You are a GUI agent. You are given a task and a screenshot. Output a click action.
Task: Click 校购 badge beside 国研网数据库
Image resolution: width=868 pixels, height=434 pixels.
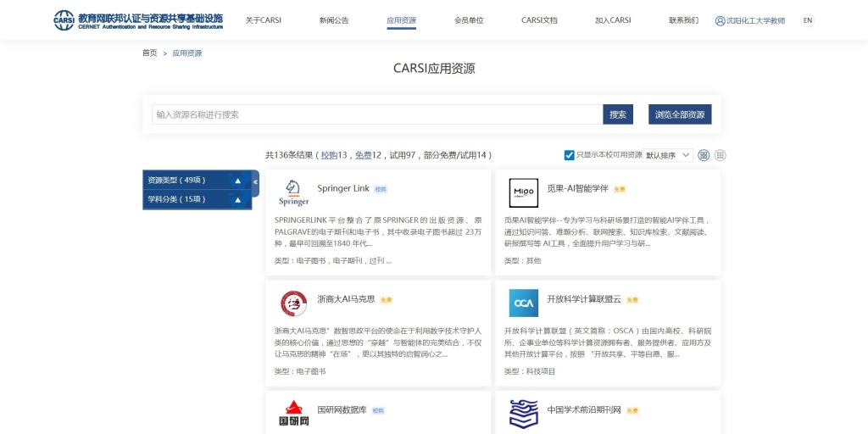[377, 411]
